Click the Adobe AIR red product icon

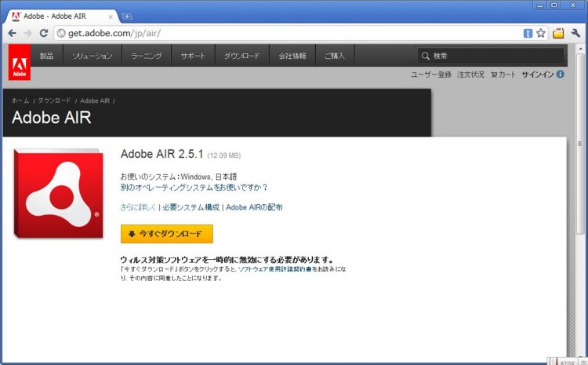point(59,193)
